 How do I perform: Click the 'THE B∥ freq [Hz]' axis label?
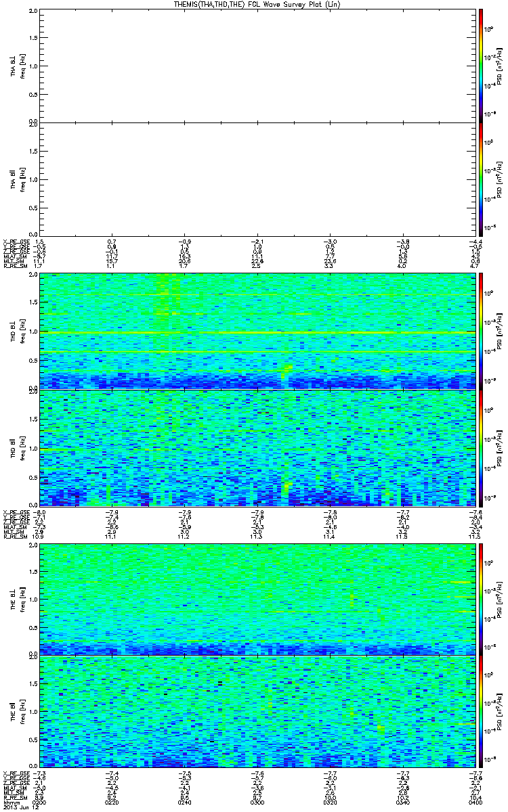coord(17,711)
